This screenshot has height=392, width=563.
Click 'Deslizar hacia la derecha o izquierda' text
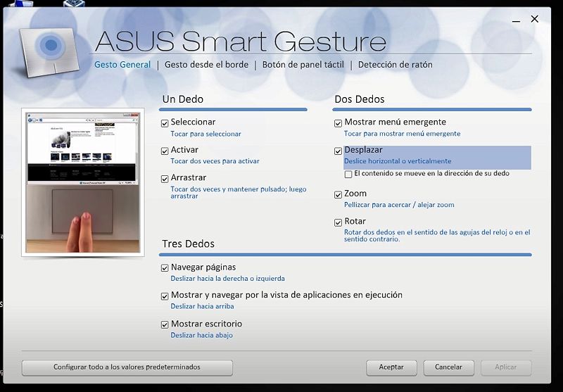coord(227,279)
